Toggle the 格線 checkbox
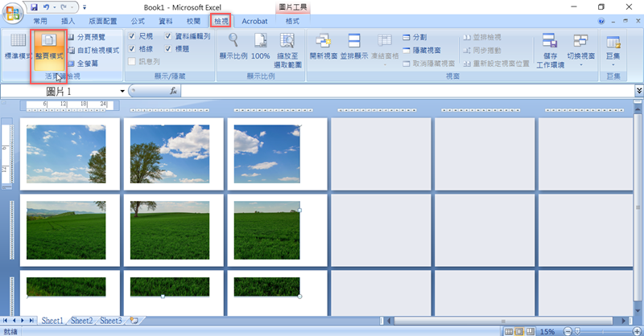Image resolution: width=644 pixels, height=336 pixels. coord(132,49)
